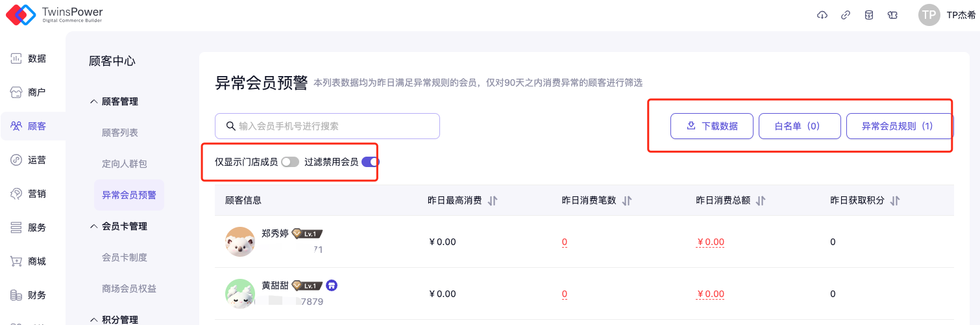
Task: Click the chain link icon in header
Action: [846, 16]
